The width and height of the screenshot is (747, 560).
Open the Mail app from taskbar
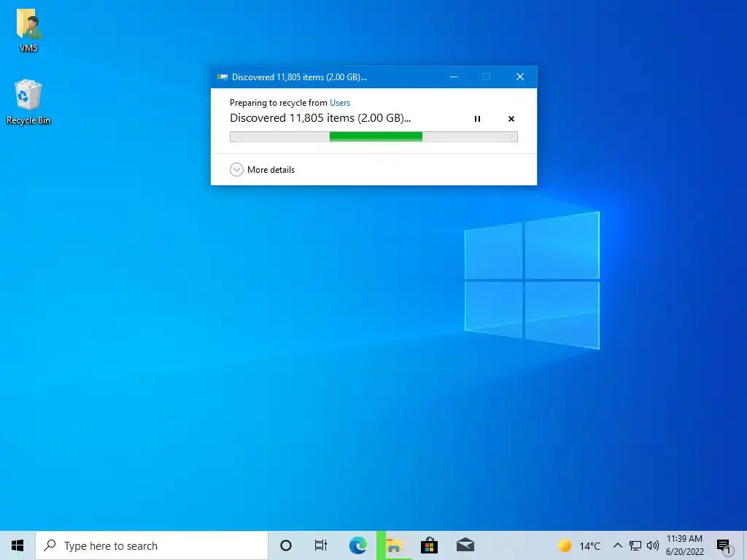click(465, 545)
